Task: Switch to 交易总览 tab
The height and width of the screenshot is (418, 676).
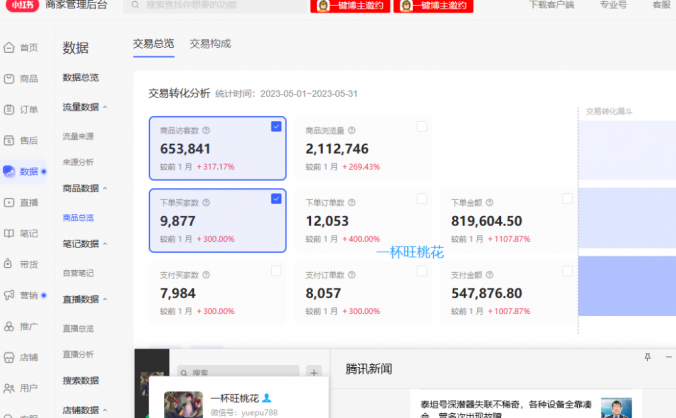Action: point(153,44)
